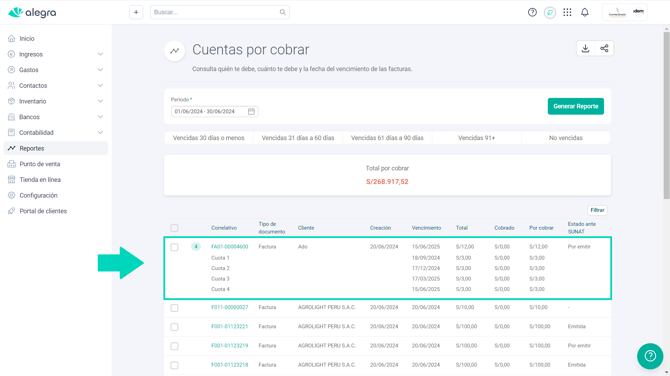
Task: Open invoice F001-01123221 link
Action: (x=229, y=326)
